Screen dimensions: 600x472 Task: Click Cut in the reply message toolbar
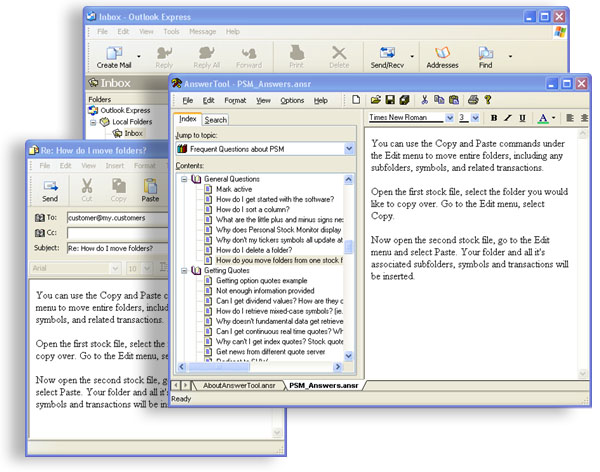[87, 191]
